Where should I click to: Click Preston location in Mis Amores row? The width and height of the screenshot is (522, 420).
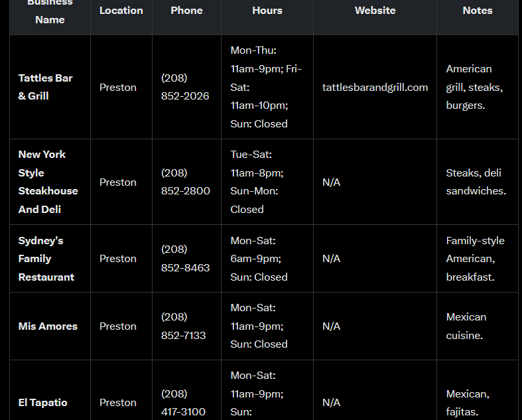(118, 326)
